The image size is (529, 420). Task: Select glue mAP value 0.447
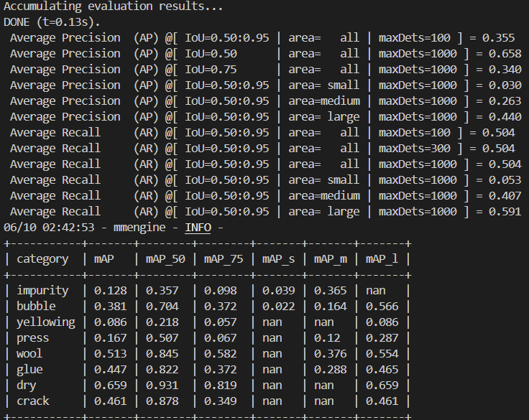point(110,370)
